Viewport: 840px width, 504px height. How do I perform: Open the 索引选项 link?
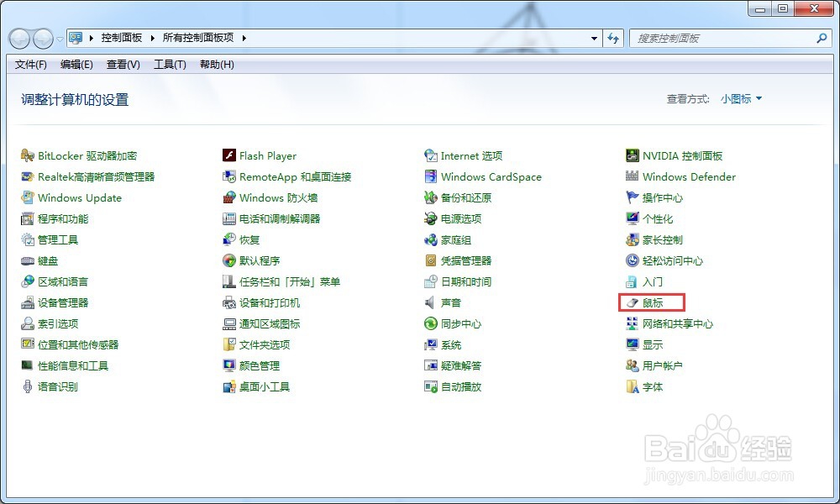click(x=58, y=324)
